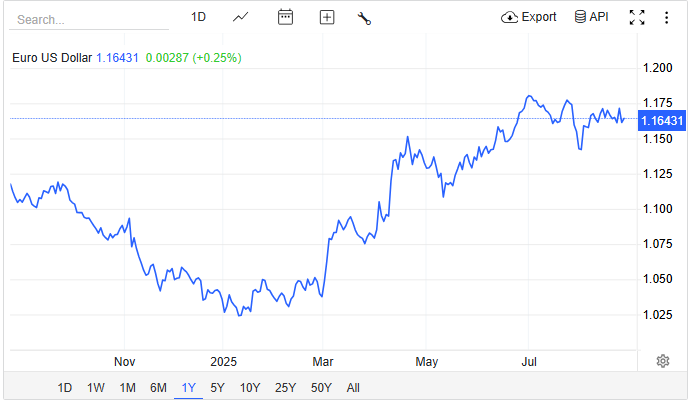This screenshot has height=407, width=691.
Task: Open chart settings gear icon
Action: coord(662,361)
